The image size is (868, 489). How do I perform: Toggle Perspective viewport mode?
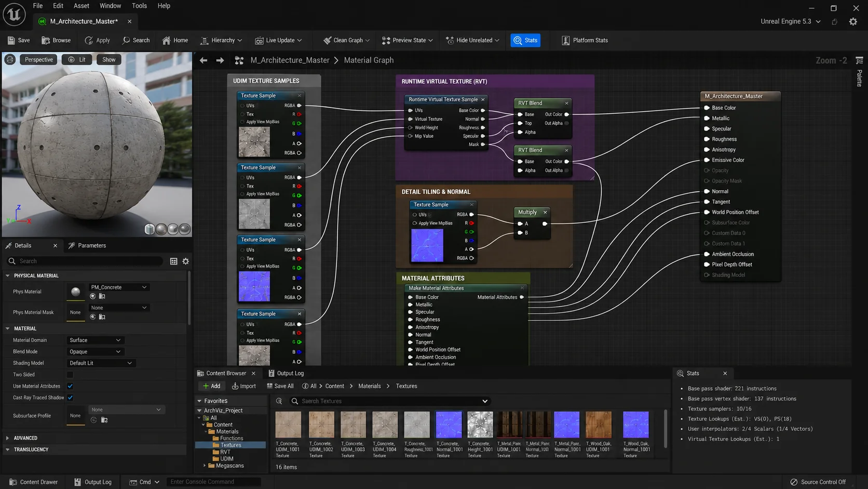39,59
